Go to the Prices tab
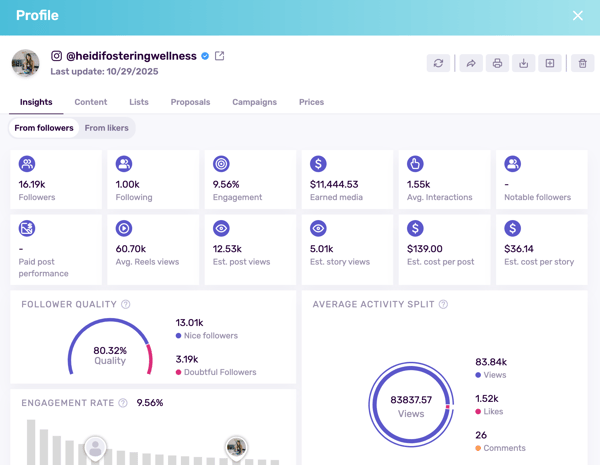 311,102
